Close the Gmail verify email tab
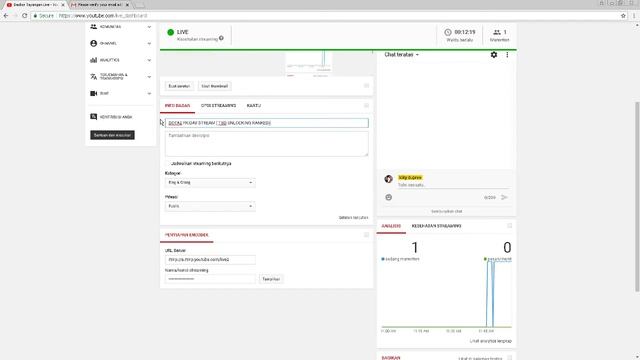Screen dimensions: 640x360 point(127,5)
